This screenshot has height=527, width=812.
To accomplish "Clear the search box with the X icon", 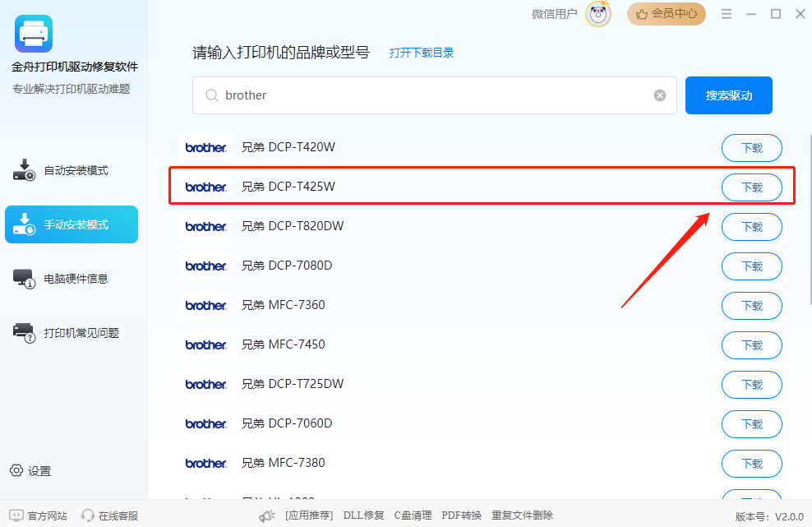I will pos(660,95).
